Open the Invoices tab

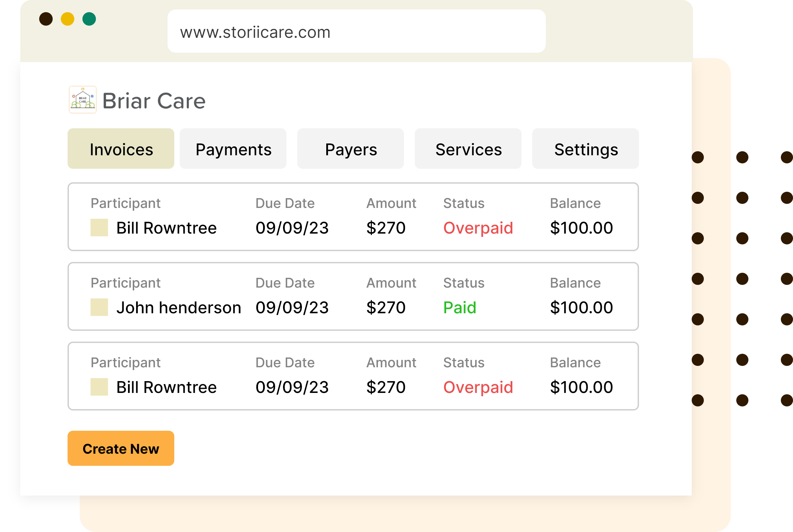pyautogui.click(x=121, y=149)
